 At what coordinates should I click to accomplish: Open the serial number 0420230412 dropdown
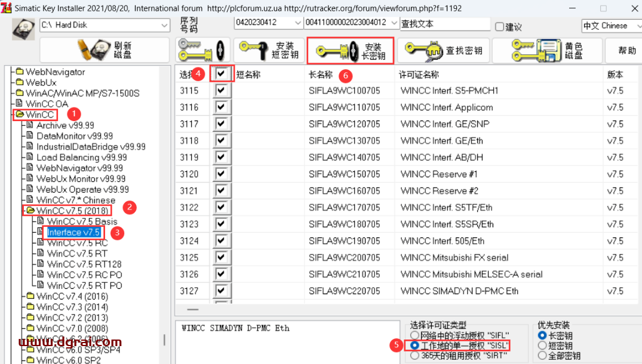coord(298,23)
